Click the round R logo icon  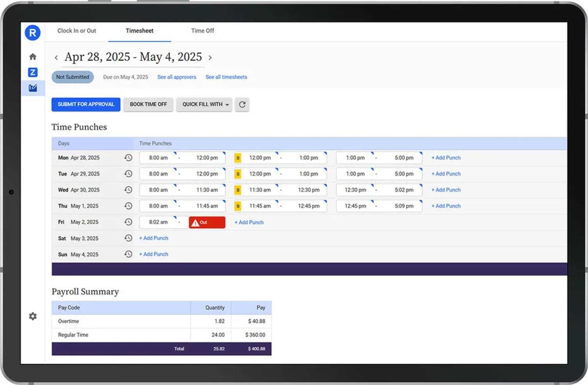click(x=33, y=32)
